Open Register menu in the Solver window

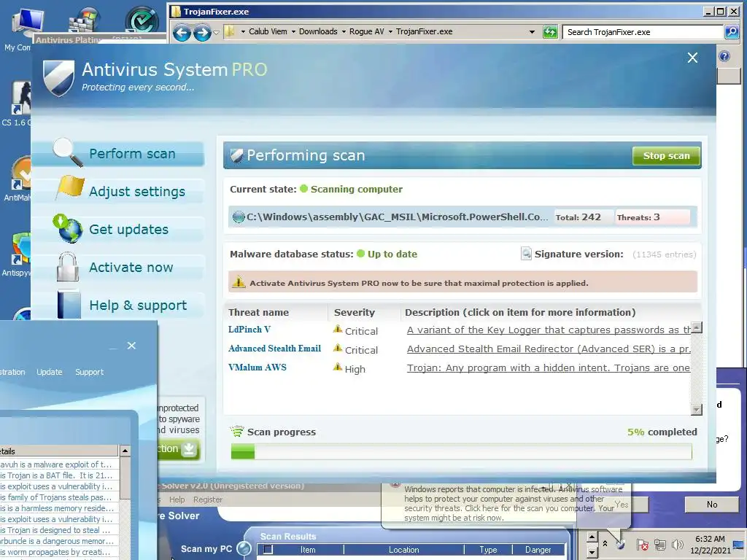point(208,499)
